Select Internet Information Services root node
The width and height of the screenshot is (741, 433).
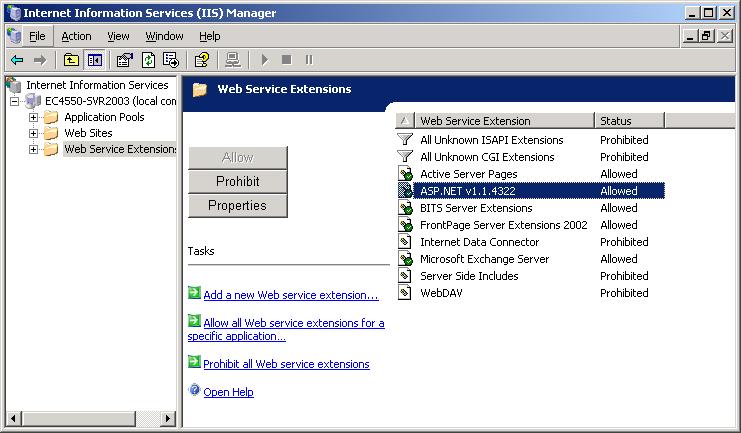pos(97,85)
